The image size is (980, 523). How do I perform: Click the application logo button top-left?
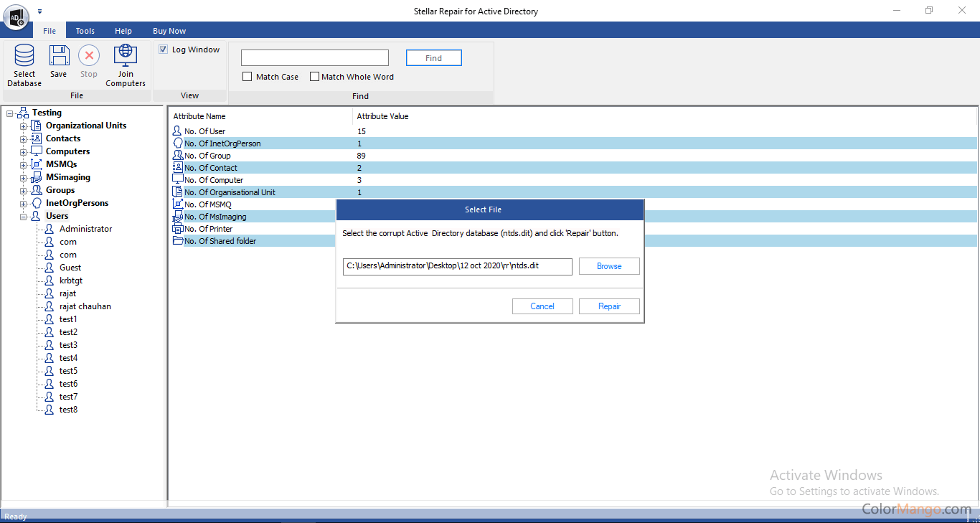16,16
